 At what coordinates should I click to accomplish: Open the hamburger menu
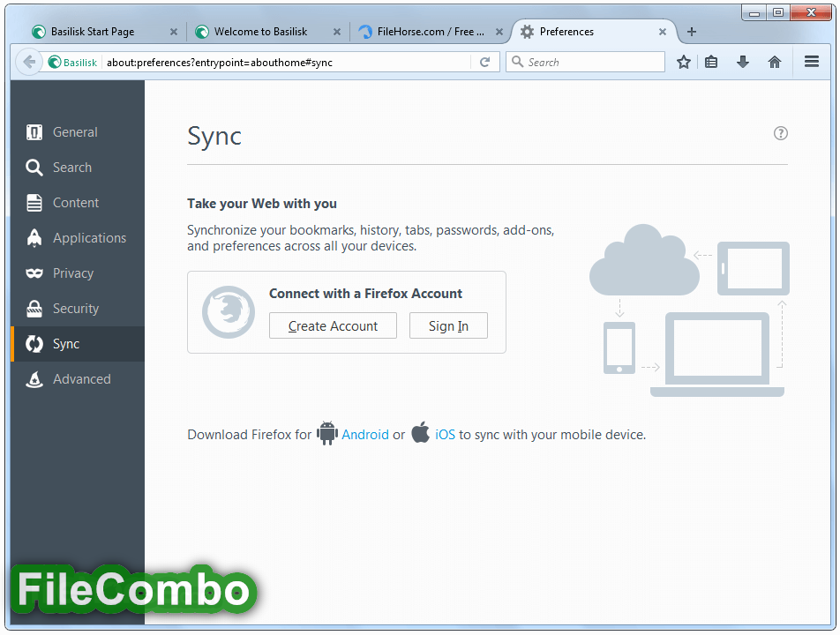coord(812,62)
